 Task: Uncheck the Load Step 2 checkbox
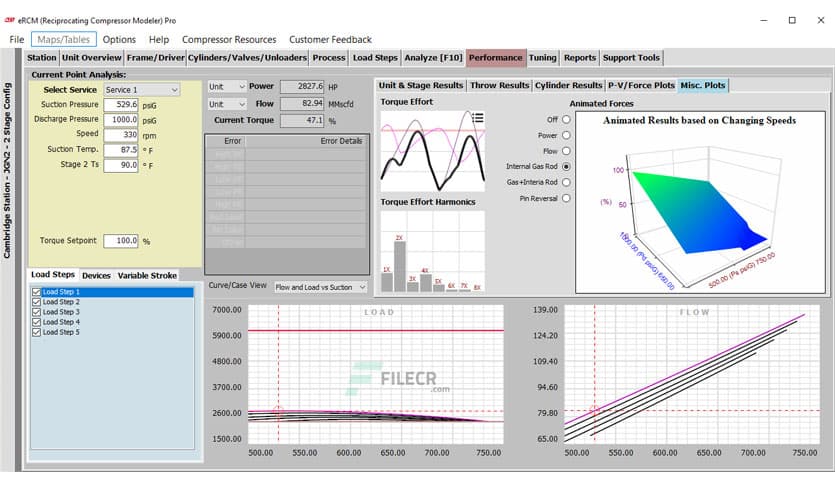(36, 302)
